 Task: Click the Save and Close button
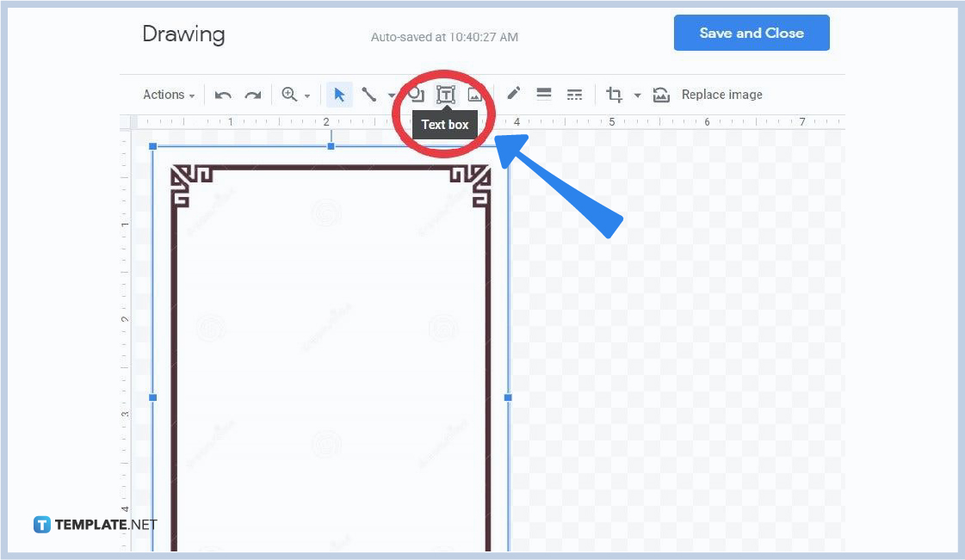pos(752,33)
